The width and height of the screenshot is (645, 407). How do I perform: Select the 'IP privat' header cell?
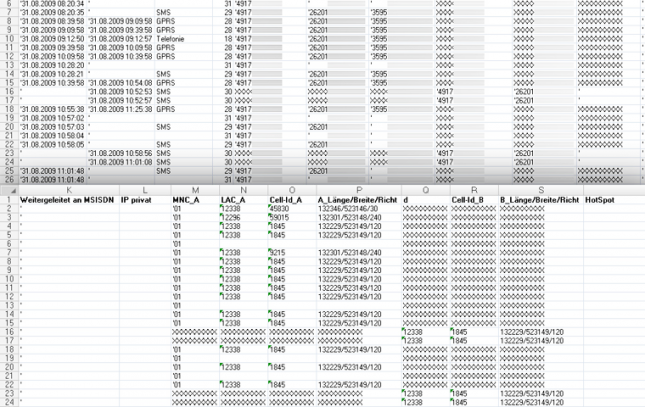[x=138, y=200]
